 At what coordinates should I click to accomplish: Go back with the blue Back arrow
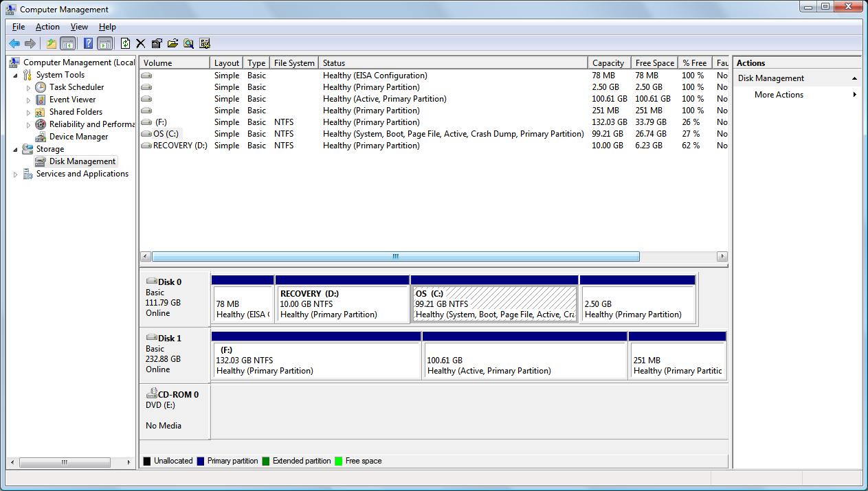[x=14, y=43]
